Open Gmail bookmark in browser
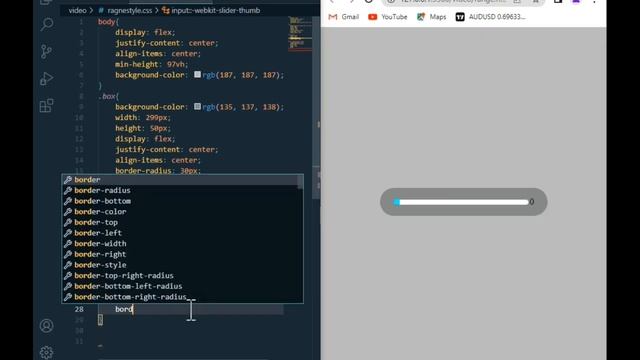Viewport: 640px width, 360px height. 344,17
